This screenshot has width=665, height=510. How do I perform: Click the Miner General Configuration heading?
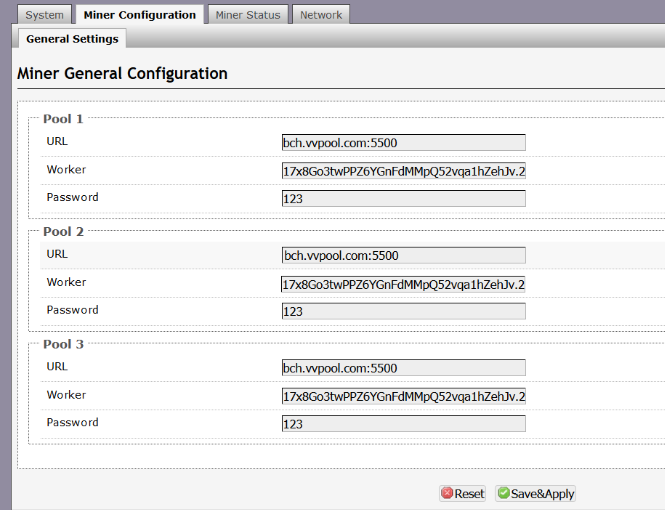[123, 74]
